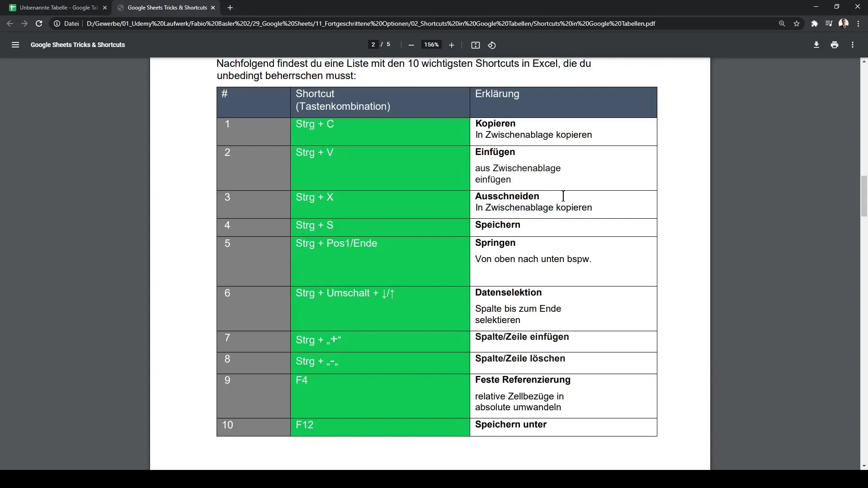Click the fit to page icon
The width and height of the screenshot is (868, 488).
pyautogui.click(x=475, y=45)
